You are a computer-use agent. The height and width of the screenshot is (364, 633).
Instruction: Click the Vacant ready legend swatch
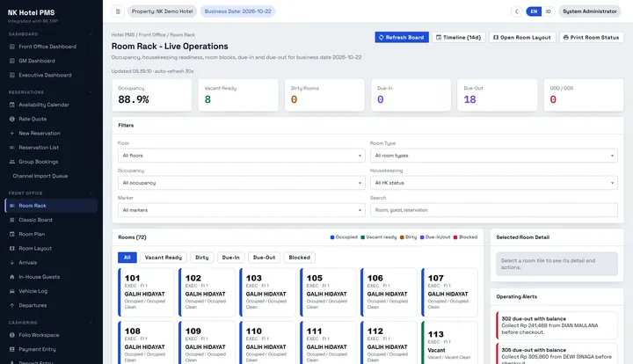(x=362, y=237)
